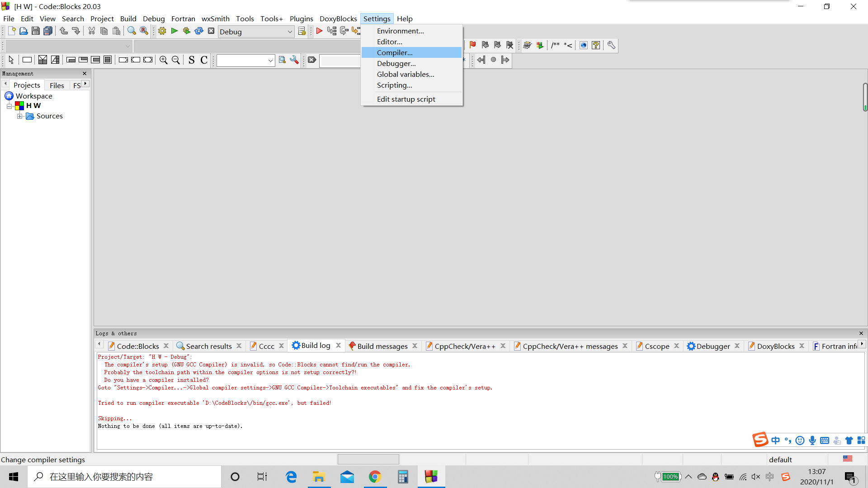Screen dimensions: 868x488
Task: Select the Workspace tree item
Action: pyautogui.click(x=34, y=96)
